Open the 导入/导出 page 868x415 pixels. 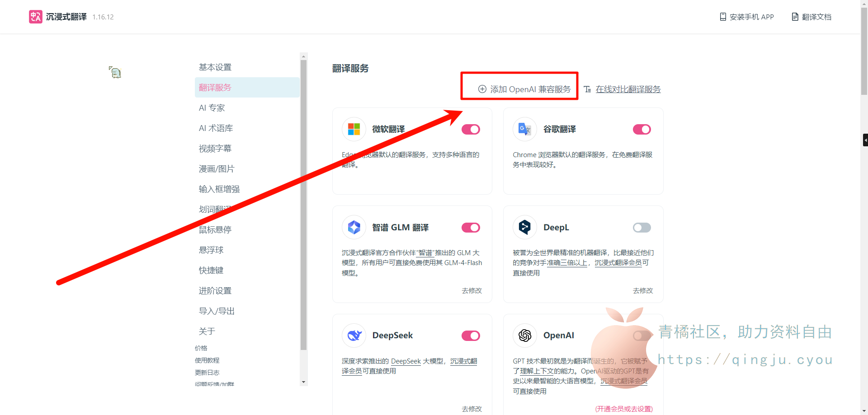click(x=247, y=311)
